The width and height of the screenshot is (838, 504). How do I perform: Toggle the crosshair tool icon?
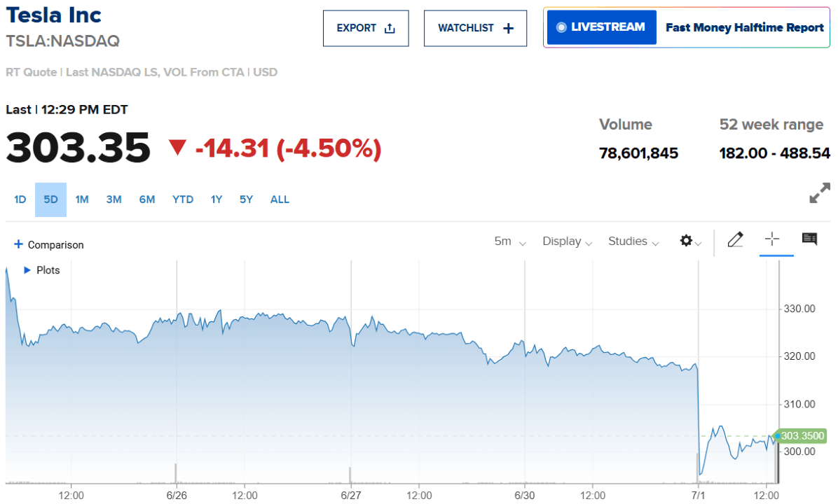pyautogui.click(x=772, y=239)
